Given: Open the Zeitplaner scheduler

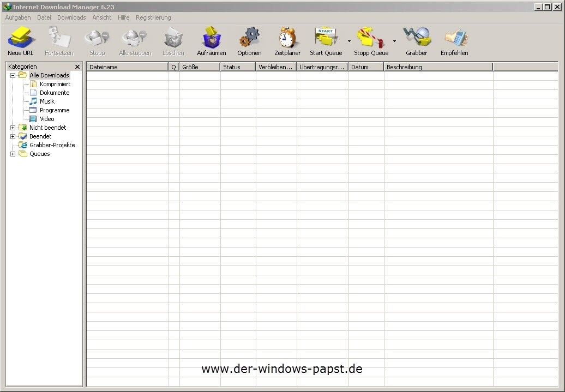Looking at the screenshot, I should 287,38.
